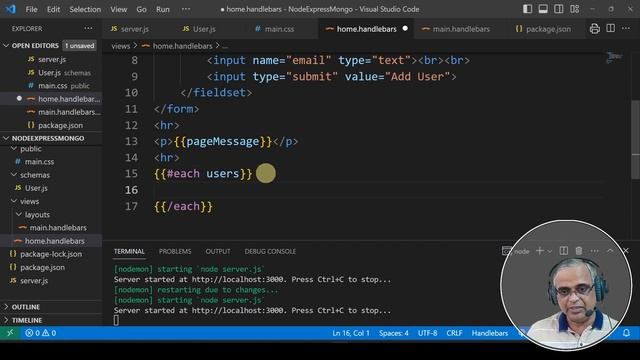Switch to the main.handlebars editor tab
The height and width of the screenshot is (360, 640).
[x=456, y=29]
